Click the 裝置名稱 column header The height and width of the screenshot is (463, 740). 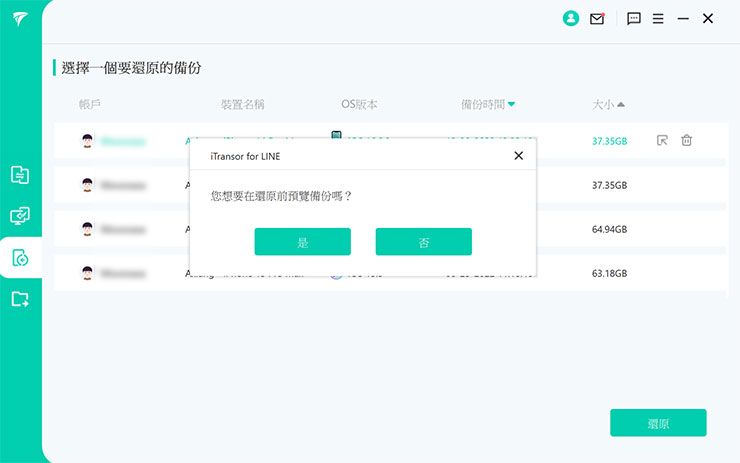(x=243, y=104)
